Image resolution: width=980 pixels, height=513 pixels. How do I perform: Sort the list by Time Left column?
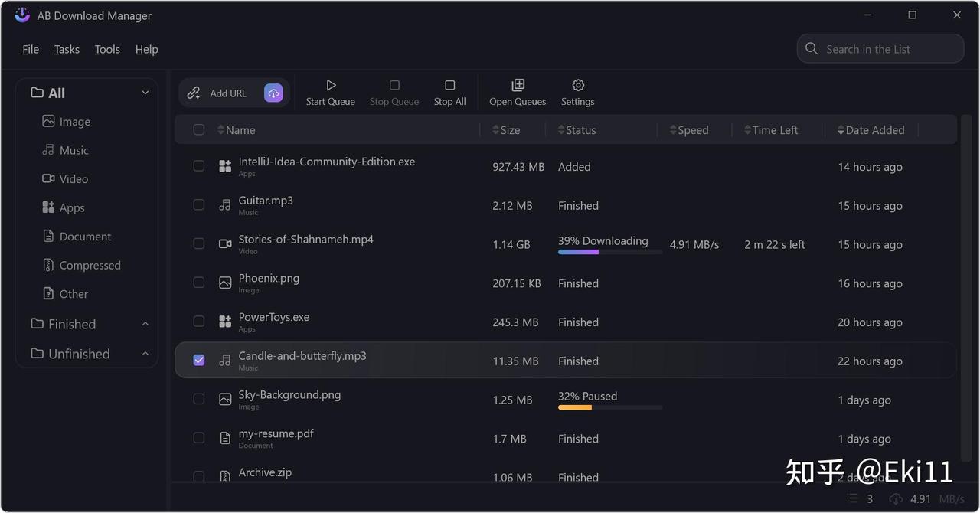coord(771,130)
